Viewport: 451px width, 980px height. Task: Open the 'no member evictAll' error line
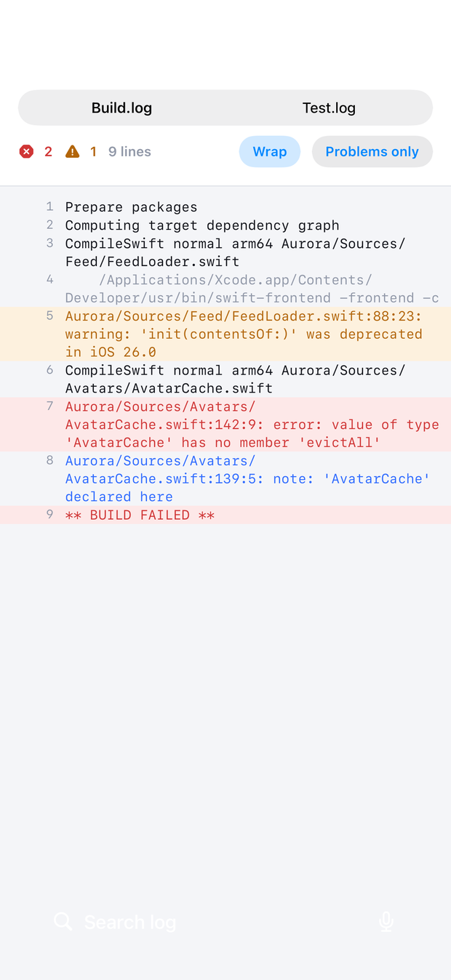(x=225, y=425)
